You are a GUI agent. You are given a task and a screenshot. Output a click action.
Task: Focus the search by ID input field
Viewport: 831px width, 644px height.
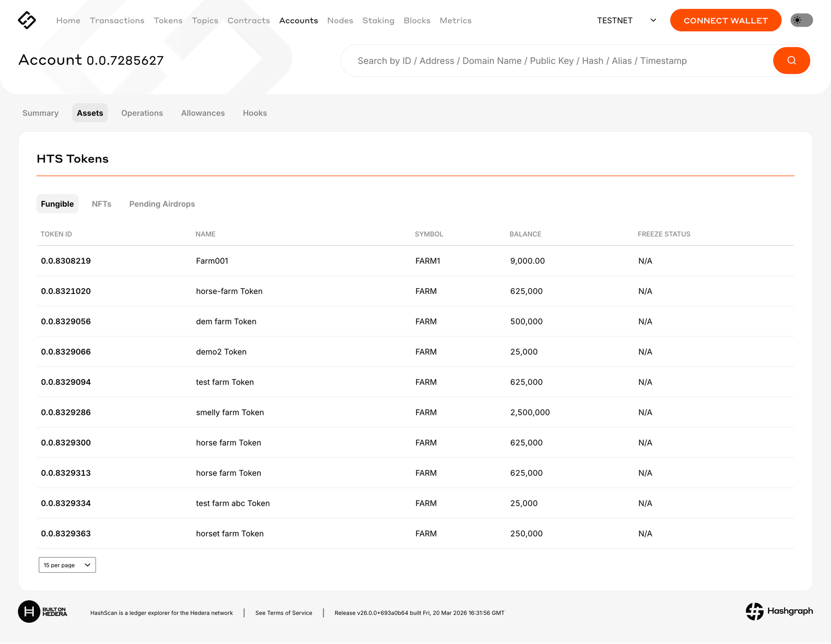pos(556,61)
